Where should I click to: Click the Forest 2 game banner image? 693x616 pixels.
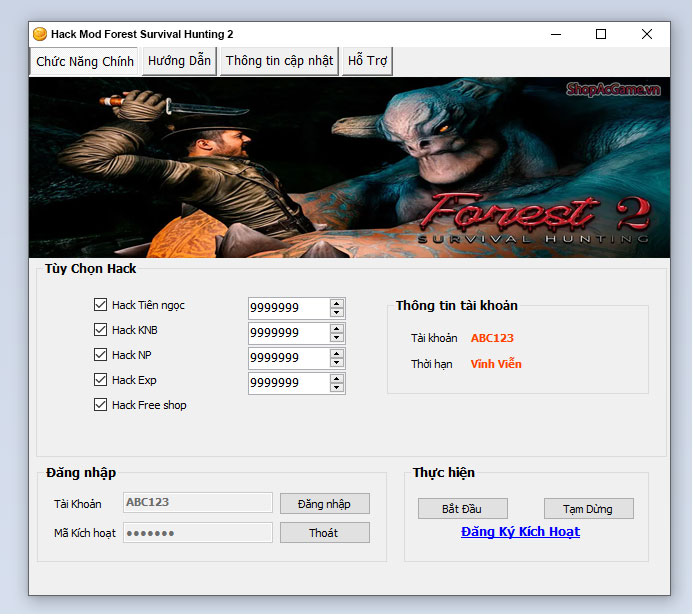[x=350, y=167]
